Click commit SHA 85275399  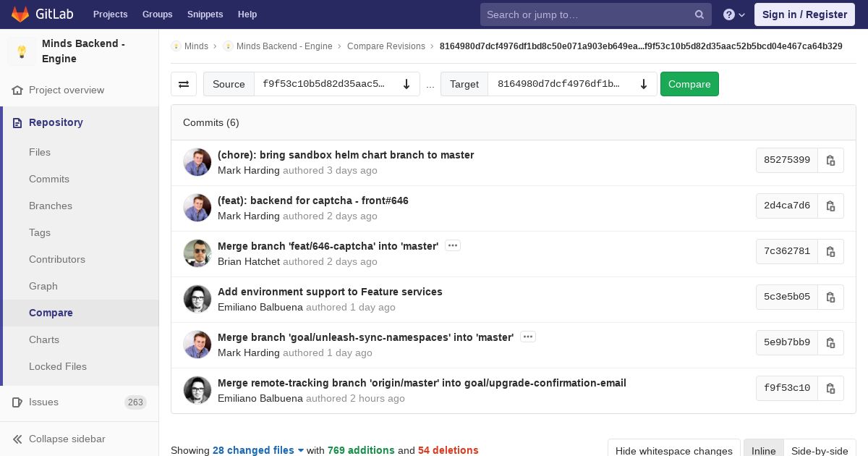787,160
